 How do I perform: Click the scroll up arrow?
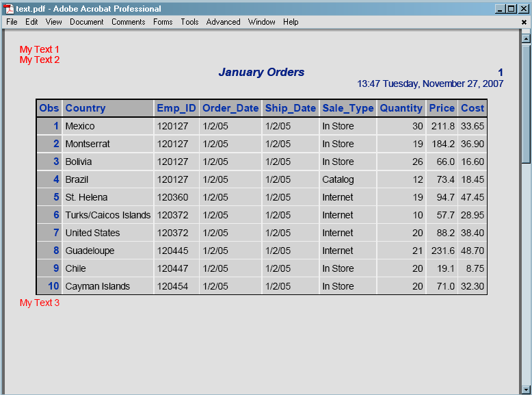(526, 38)
